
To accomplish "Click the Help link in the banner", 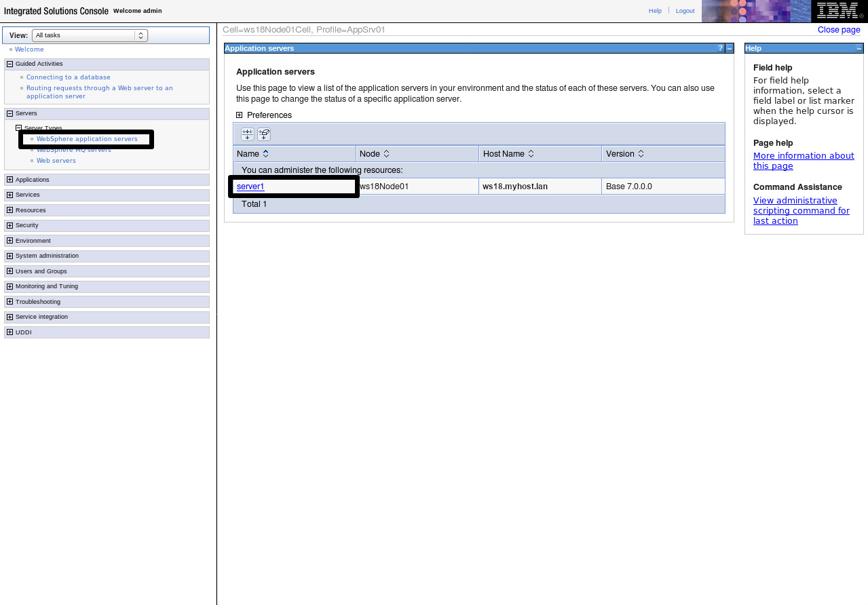I will click(x=655, y=11).
